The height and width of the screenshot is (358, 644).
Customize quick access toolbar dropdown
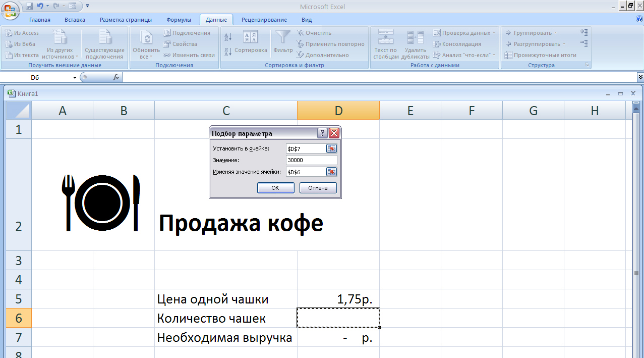tap(87, 6)
